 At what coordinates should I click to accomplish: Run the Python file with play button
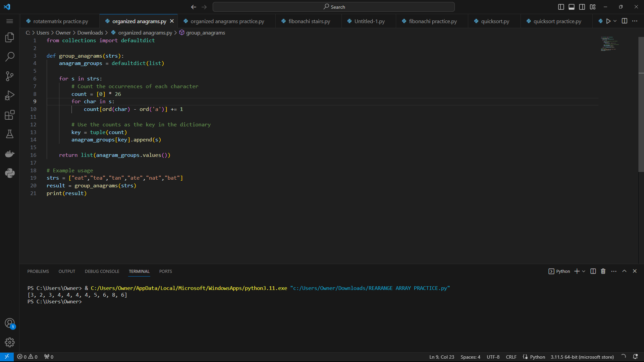(608, 21)
